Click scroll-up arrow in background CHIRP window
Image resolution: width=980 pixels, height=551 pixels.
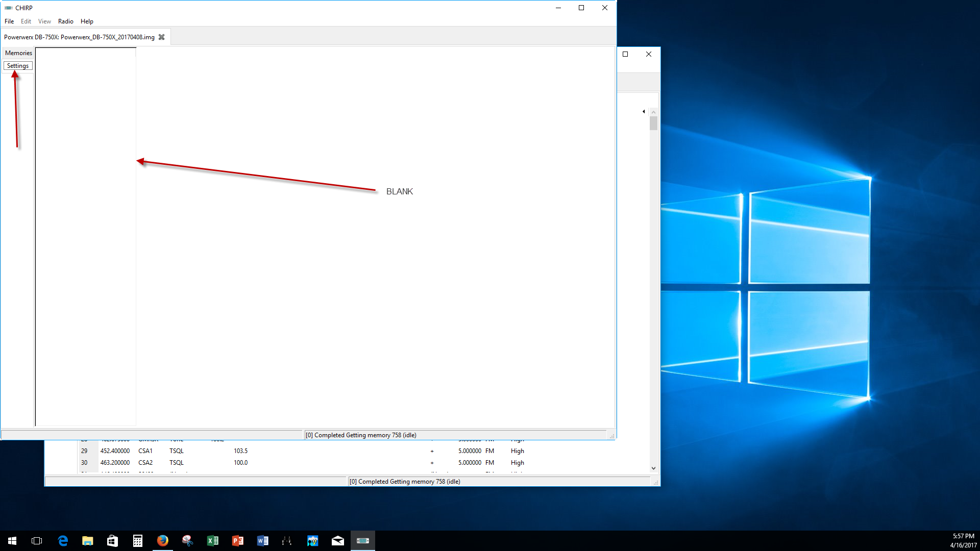[653, 112]
